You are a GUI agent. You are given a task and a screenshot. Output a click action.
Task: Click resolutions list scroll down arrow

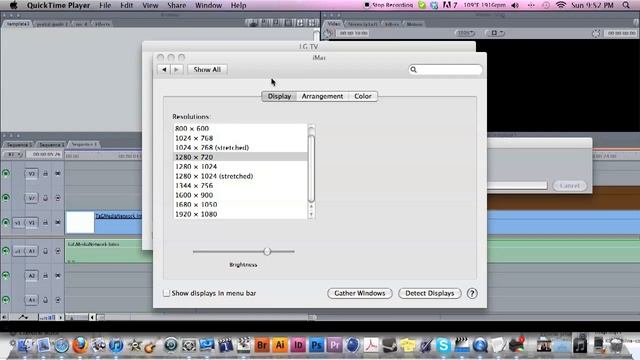coord(311,215)
